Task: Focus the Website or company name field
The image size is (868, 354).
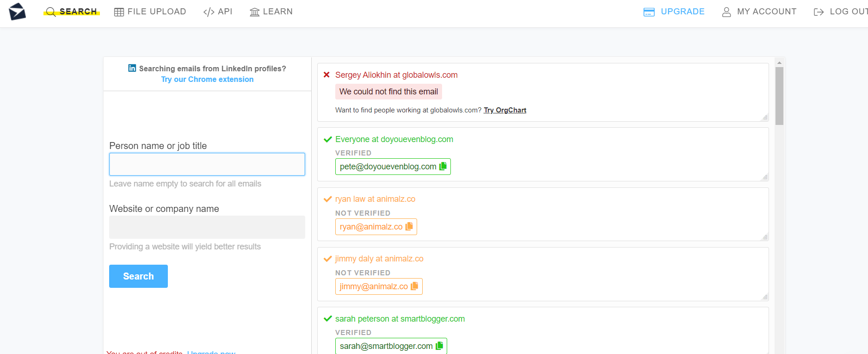Action: coord(207,227)
